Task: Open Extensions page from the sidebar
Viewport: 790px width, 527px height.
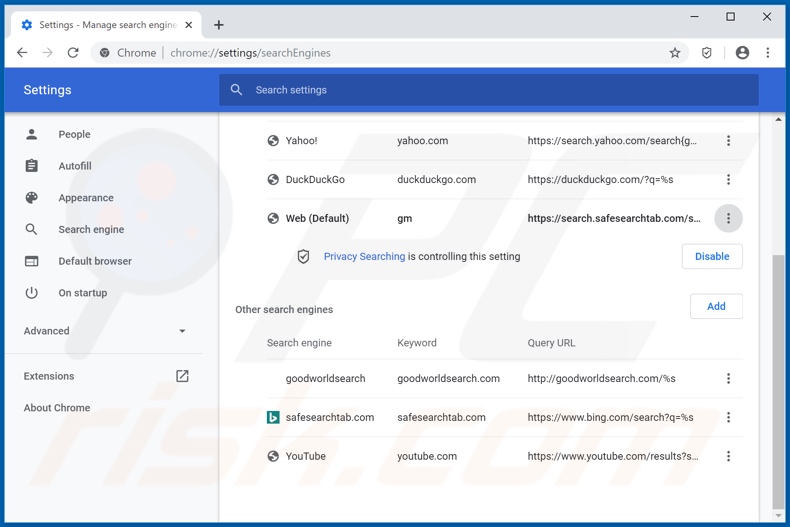Action: [49, 376]
